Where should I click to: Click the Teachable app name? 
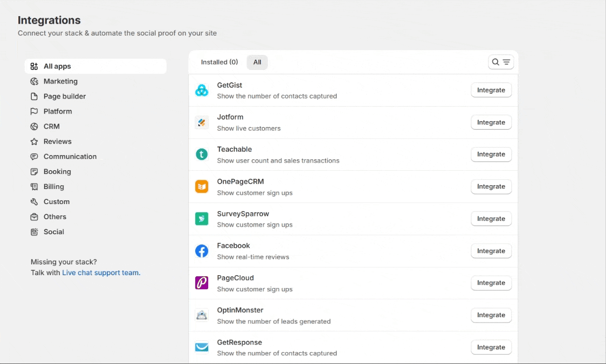coord(235,149)
